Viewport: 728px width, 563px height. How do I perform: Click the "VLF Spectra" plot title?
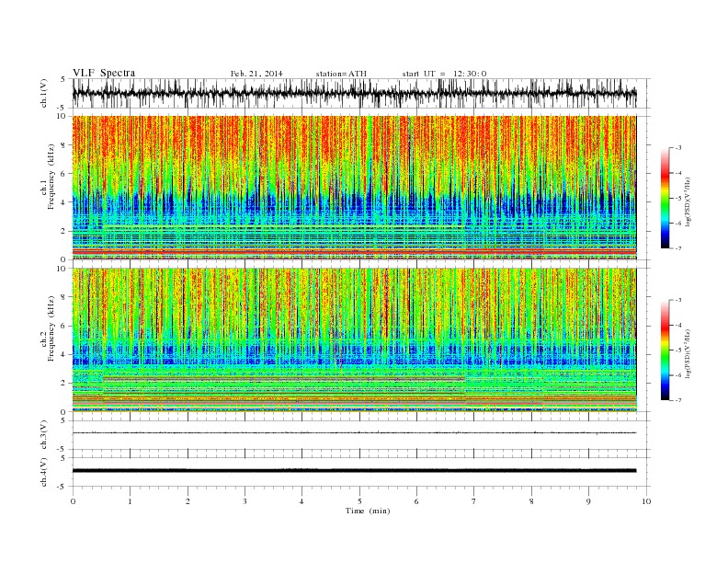[104, 73]
